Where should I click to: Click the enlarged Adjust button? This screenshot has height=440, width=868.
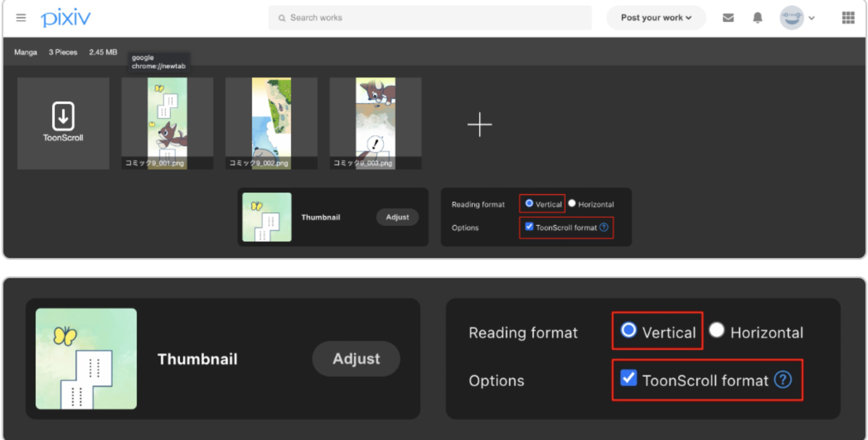click(x=356, y=359)
